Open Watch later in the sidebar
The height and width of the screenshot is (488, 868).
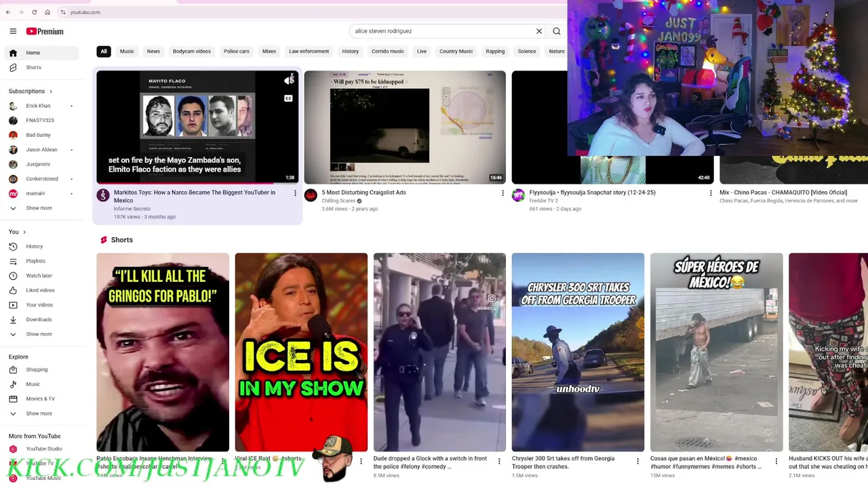click(43, 276)
